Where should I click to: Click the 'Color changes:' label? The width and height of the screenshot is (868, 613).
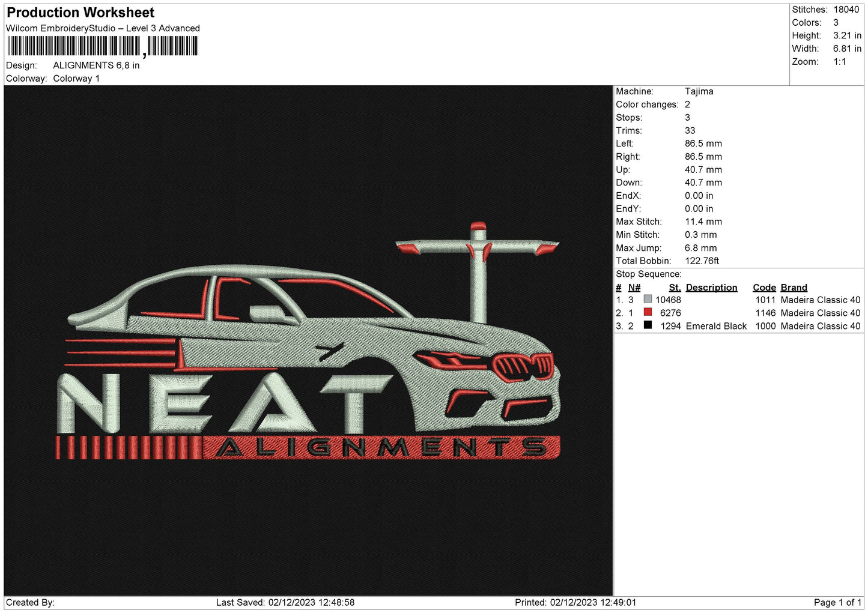tap(647, 104)
